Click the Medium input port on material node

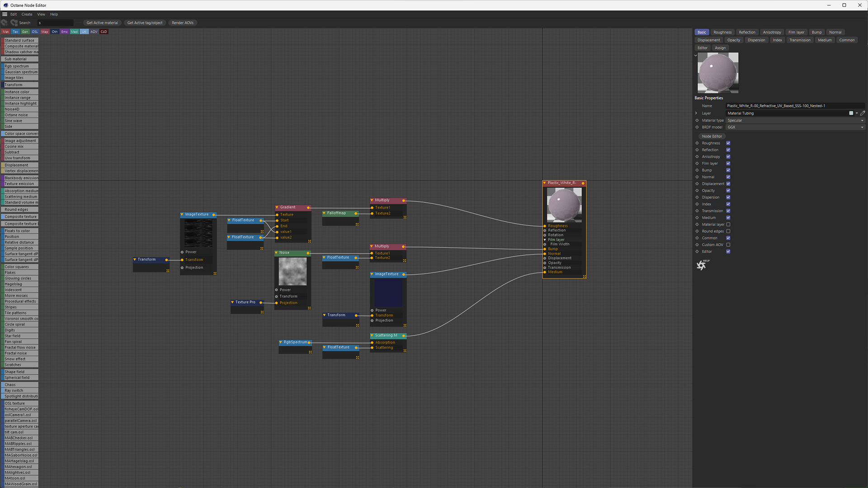[545, 272]
